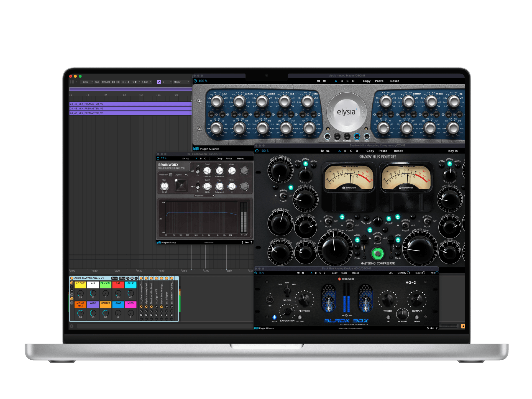532x399 pixels.
Task: Toggle CC PA MASTER CHAIN device activator
Action: pyautogui.click(x=72, y=278)
